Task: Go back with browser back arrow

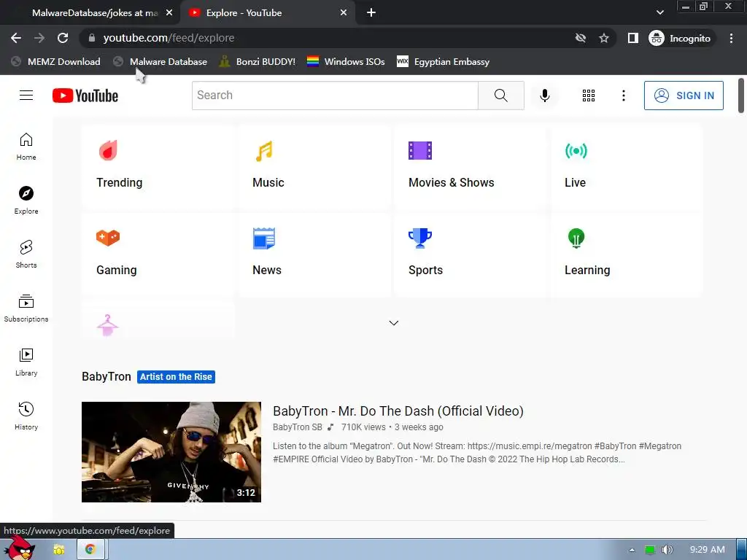Action: coord(16,38)
